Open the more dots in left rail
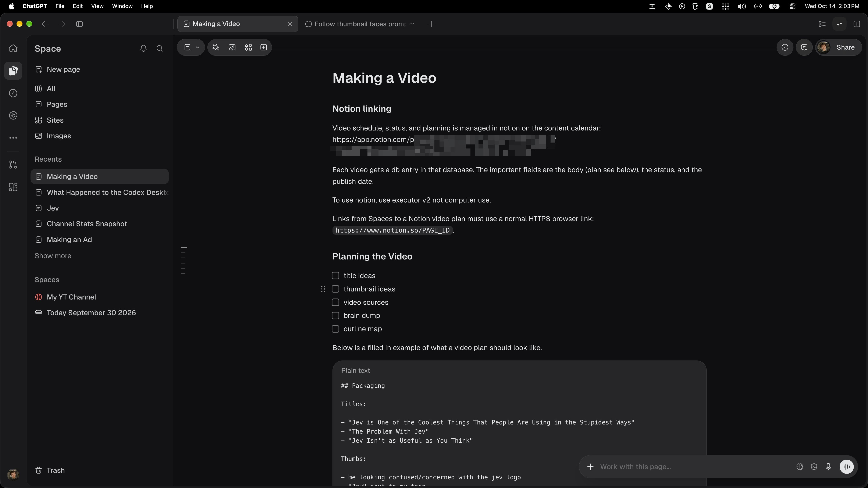The height and width of the screenshot is (488, 868). tap(13, 138)
